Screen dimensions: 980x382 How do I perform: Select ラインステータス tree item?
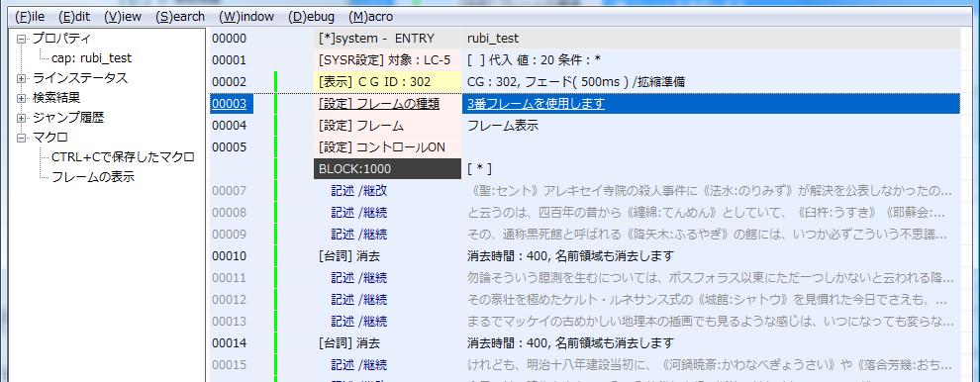[80, 78]
